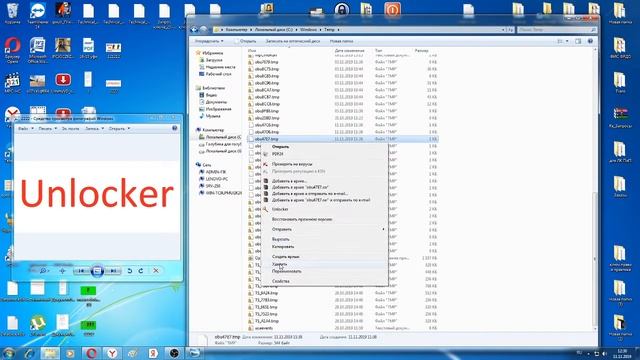This screenshot has width=640, height=360.
Task: Go to next image in Photo Viewer
Action: click(113, 271)
